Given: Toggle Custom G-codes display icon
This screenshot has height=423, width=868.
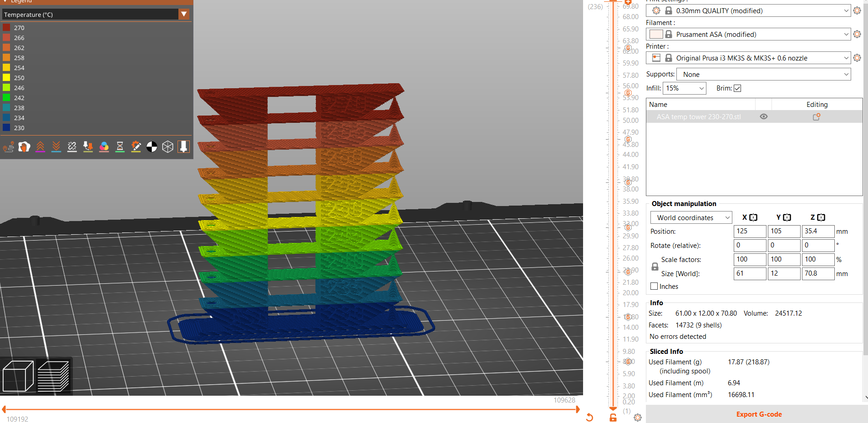Looking at the screenshot, I should coord(136,146).
